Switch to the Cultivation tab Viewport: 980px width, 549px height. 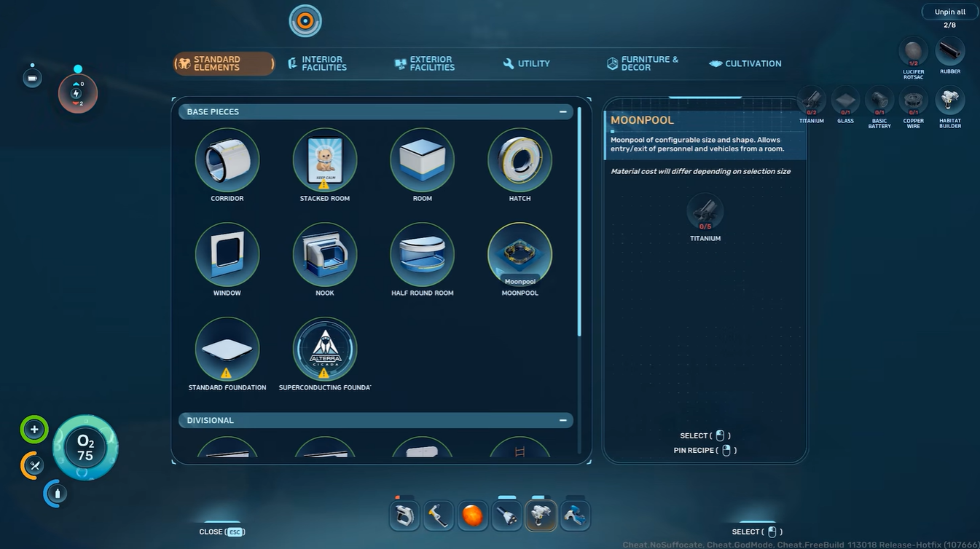pyautogui.click(x=745, y=63)
